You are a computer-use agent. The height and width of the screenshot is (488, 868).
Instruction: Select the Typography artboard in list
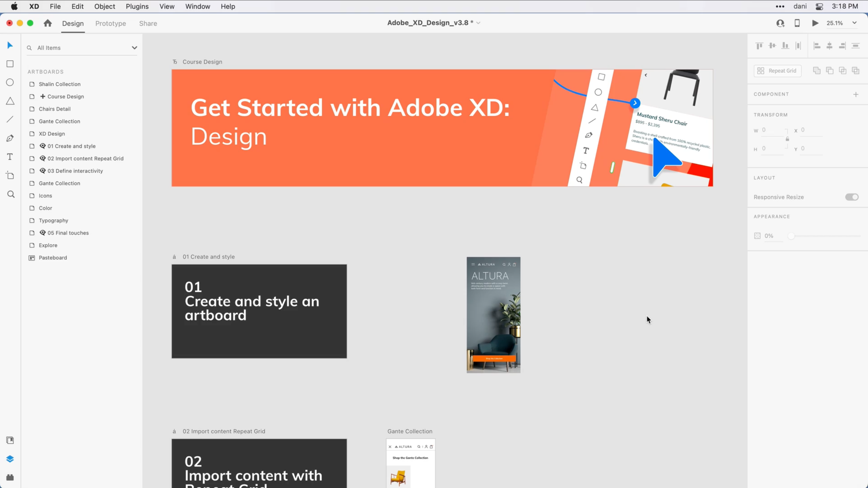[53, 220]
